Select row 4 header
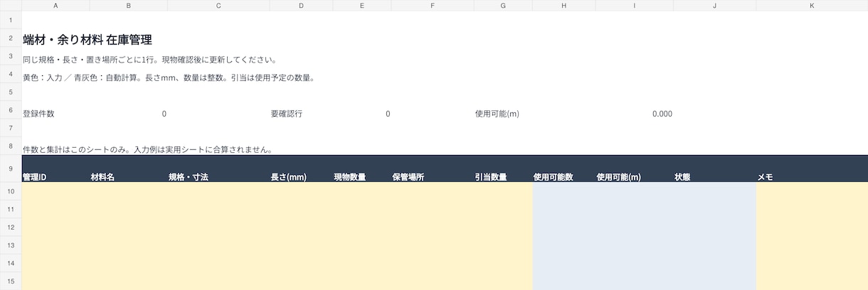 pyautogui.click(x=11, y=75)
